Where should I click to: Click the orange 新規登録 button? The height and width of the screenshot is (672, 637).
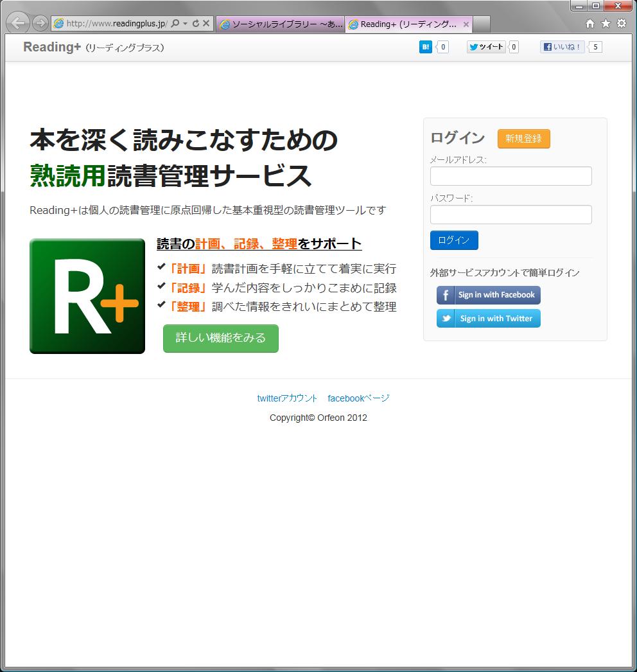pyautogui.click(x=523, y=138)
